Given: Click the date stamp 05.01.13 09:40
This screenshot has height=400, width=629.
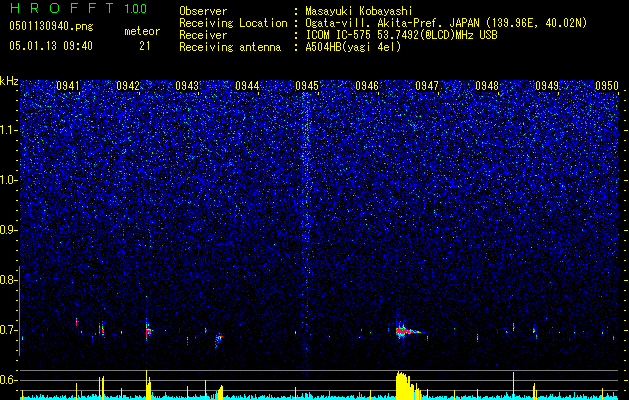Looking at the screenshot, I should tap(51, 46).
